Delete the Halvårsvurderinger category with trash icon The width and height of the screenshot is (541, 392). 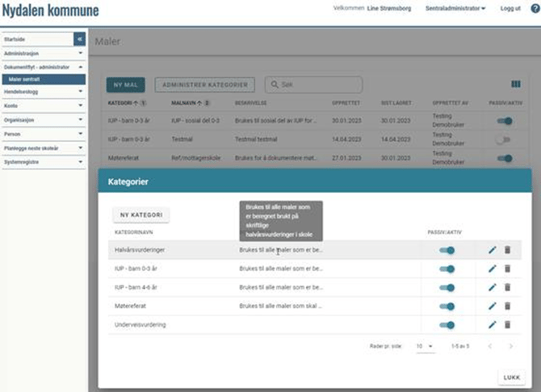pyautogui.click(x=507, y=250)
